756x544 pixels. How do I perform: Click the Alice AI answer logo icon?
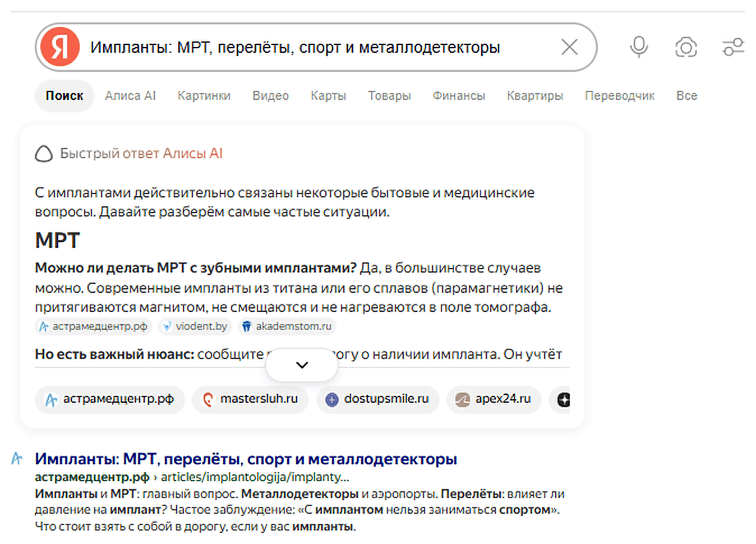click(44, 154)
